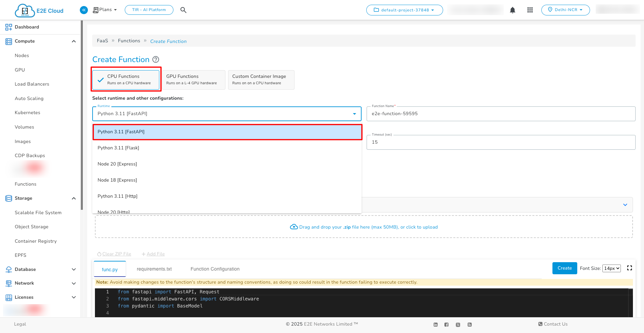Open default-project-37848 project selector

pyautogui.click(x=405, y=10)
